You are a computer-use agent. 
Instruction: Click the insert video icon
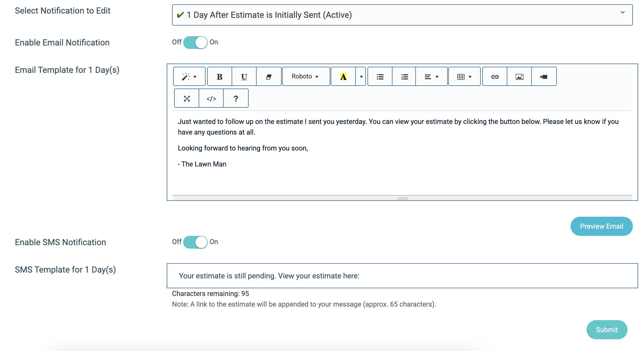point(544,77)
